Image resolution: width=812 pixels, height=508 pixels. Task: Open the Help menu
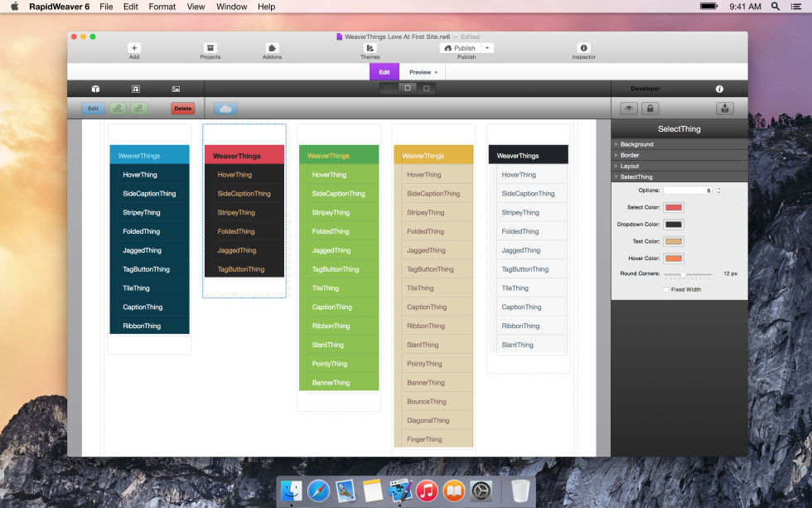coord(266,7)
